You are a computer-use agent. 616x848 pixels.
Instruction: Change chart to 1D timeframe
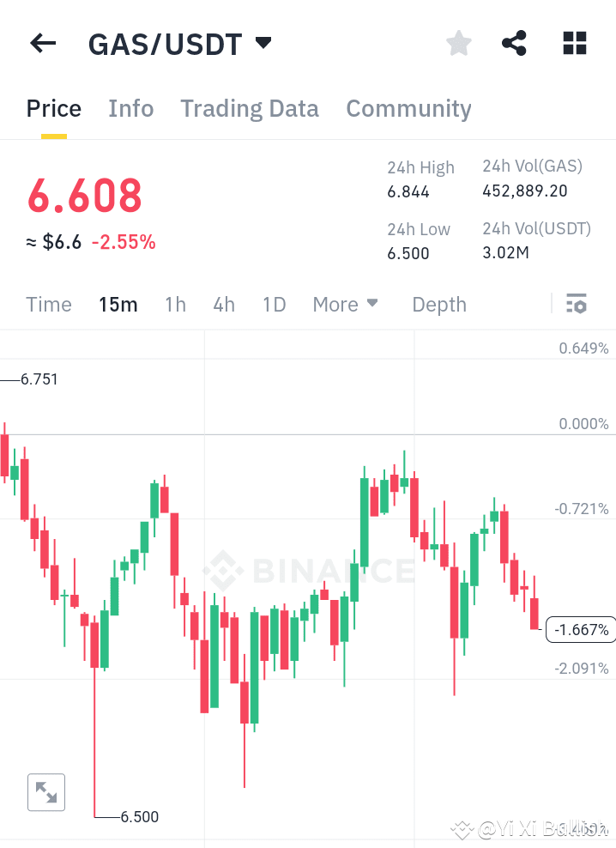pyautogui.click(x=274, y=304)
